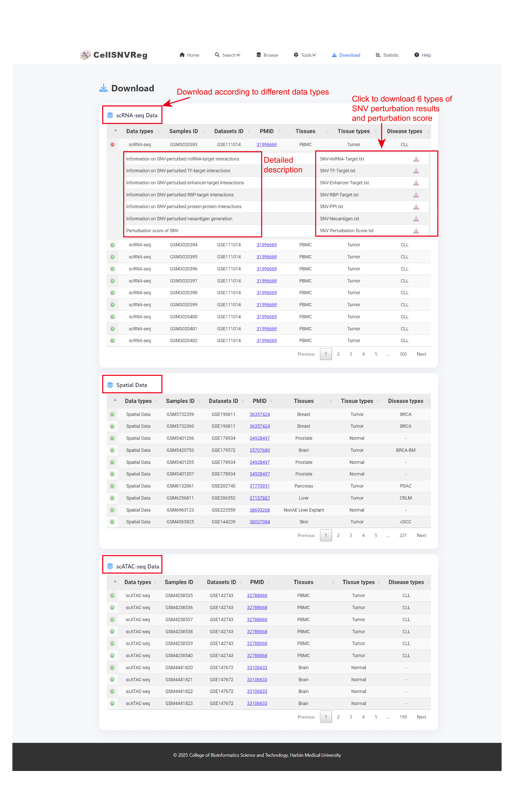Expand the Spatial Data GSM5732359 row
Image resolution: width=514 pixels, height=812 pixels.
[112, 414]
